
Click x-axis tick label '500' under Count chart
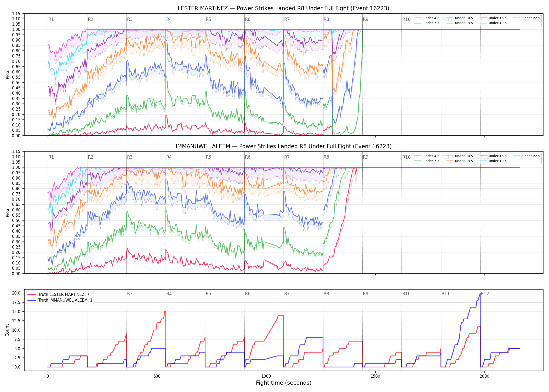click(157, 376)
